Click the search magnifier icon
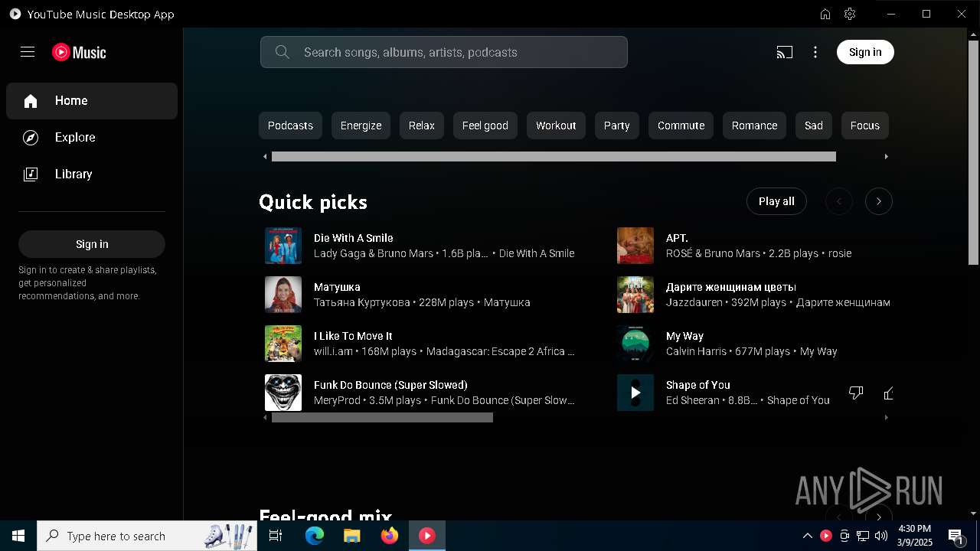Image resolution: width=980 pixels, height=551 pixels. (282, 52)
